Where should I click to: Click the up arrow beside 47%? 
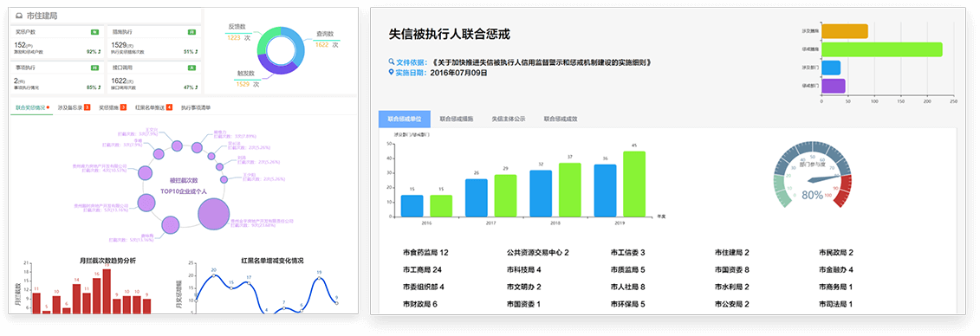pyautogui.click(x=196, y=87)
